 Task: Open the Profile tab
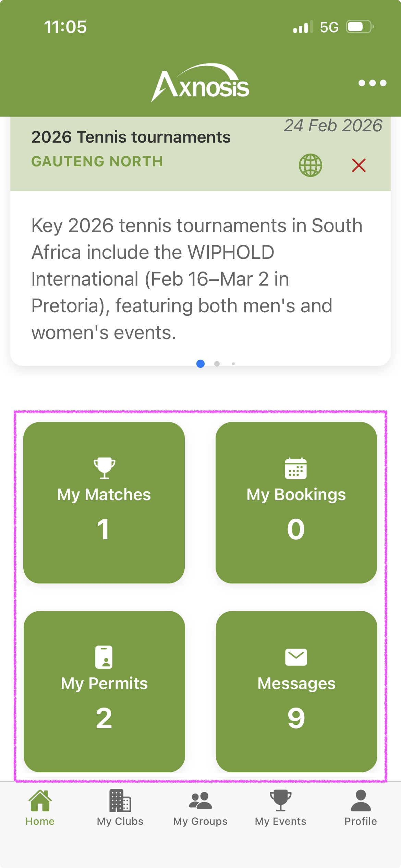pos(361,808)
